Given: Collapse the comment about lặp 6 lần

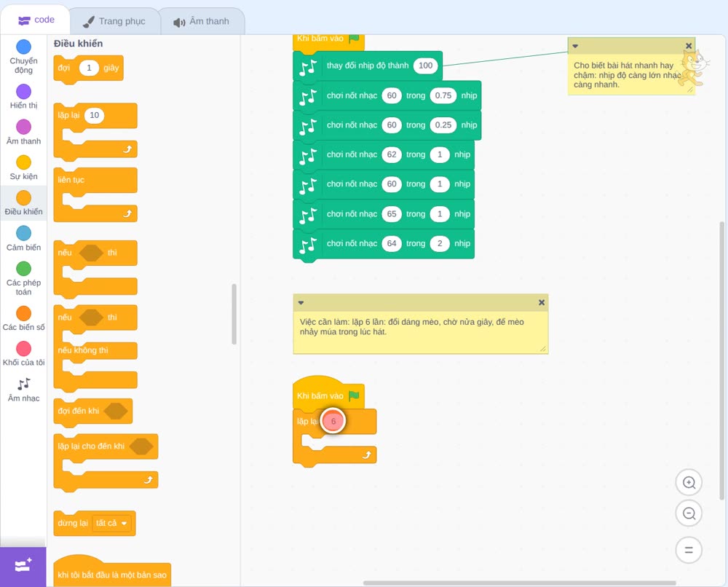Looking at the screenshot, I should 301,303.
